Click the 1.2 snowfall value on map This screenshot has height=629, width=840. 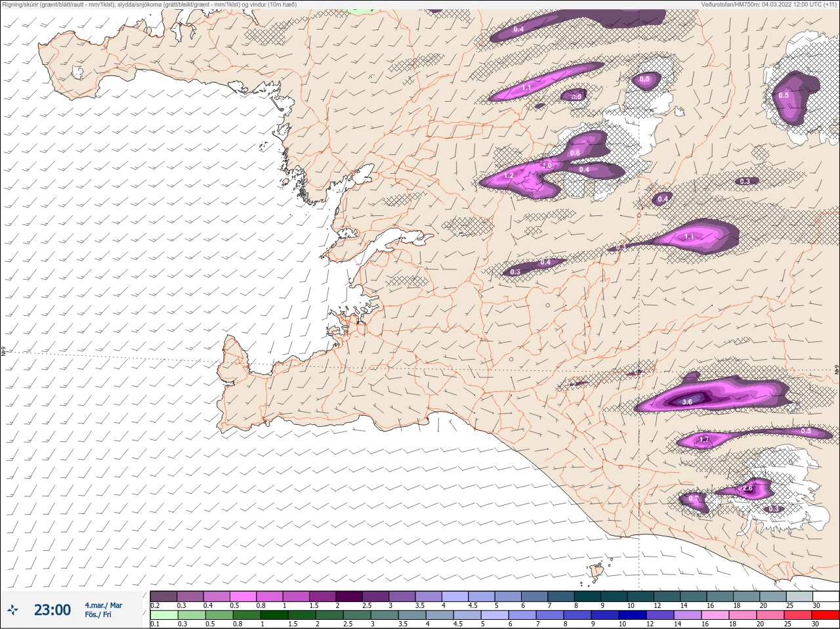(509, 176)
